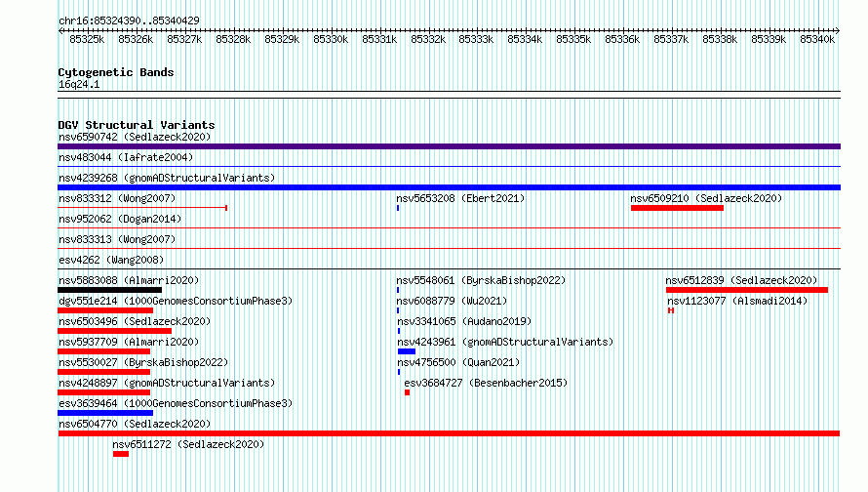Click the thin red nsv833312 variant line
Image resolution: width=868 pixels, height=492 pixels.
point(142,208)
